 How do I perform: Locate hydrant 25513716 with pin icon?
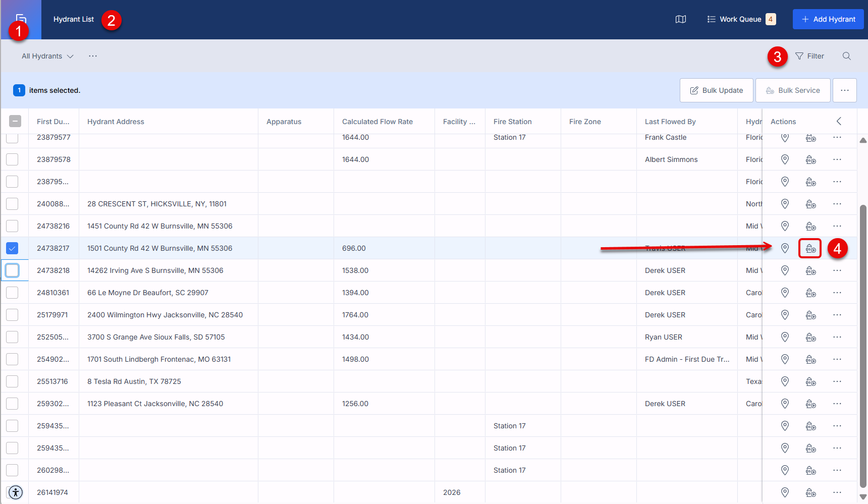785,381
